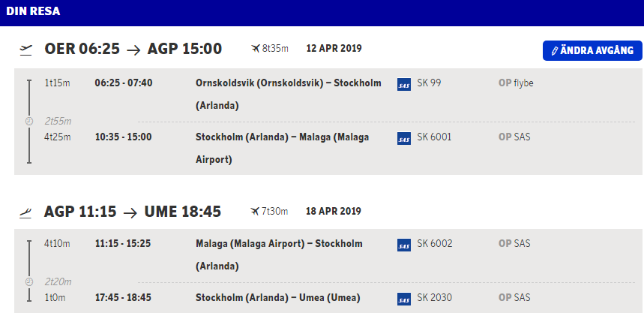Click the clock icon beside the 2t55m layover
The width and height of the screenshot is (644, 316).
[29, 121]
